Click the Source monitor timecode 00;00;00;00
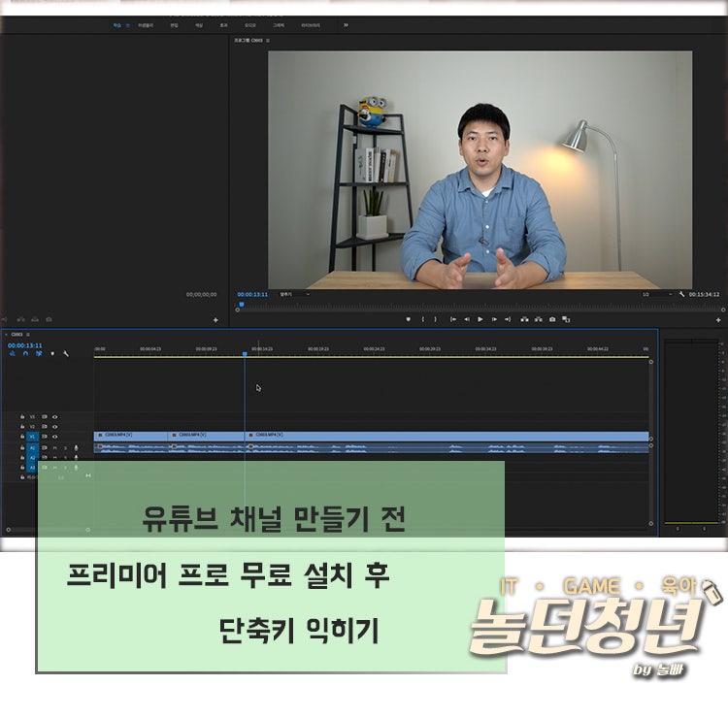The height and width of the screenshot is (718, 728). tap(202, 294)
